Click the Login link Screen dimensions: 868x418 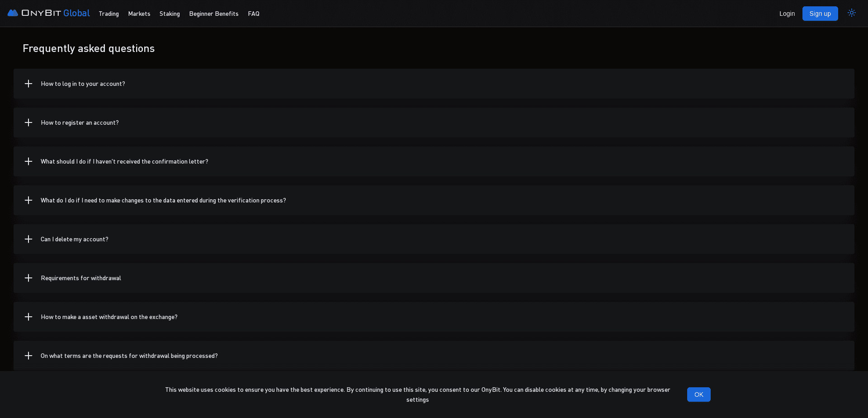click(787, 14)
